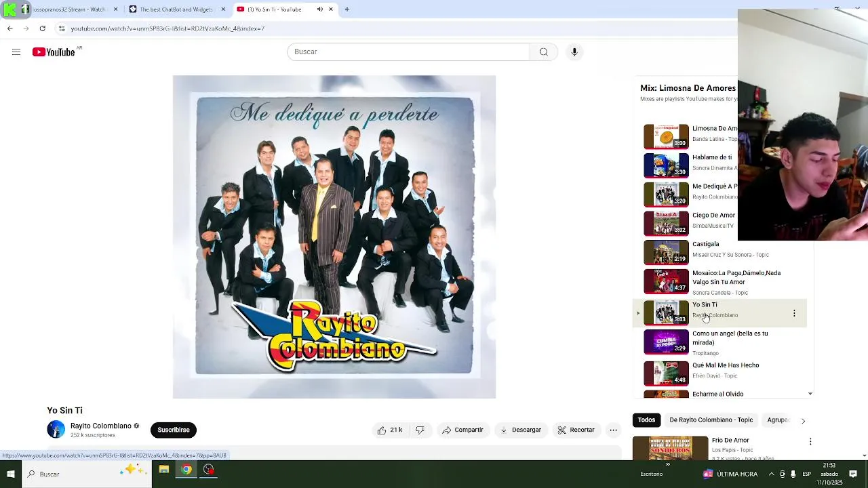Viewport: 868px width, 488px height.
Task: Go back with the browser back arrow
Action: 9,28
